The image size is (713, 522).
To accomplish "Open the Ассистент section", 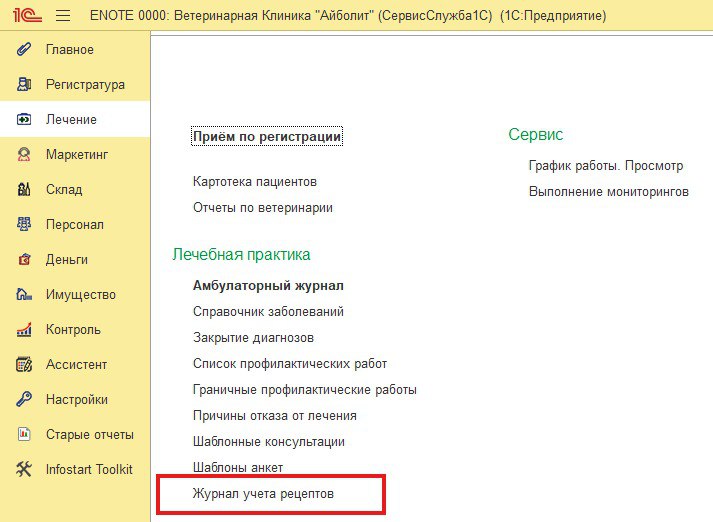I will [x=76, y=364].
